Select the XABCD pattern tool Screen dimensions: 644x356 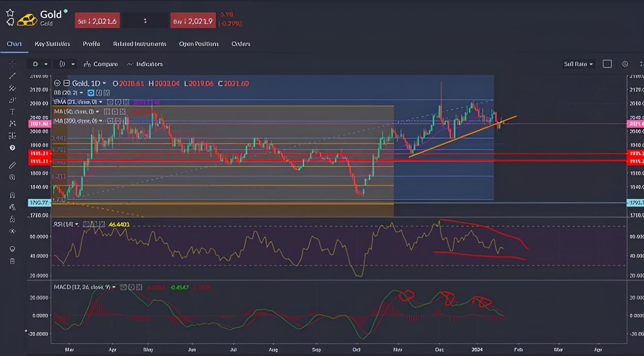[11, 124]
